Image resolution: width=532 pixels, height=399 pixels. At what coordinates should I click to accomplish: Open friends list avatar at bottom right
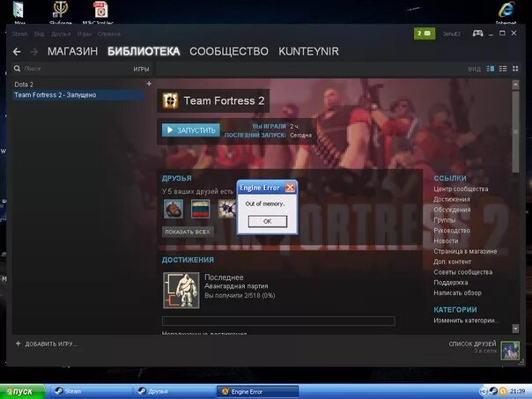pyautogui.click(x=510, y=351)
